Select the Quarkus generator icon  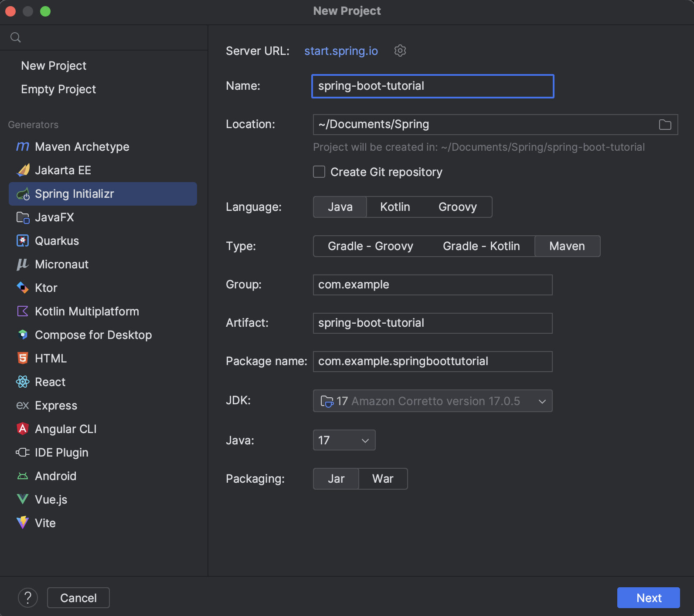pos(23,241)
